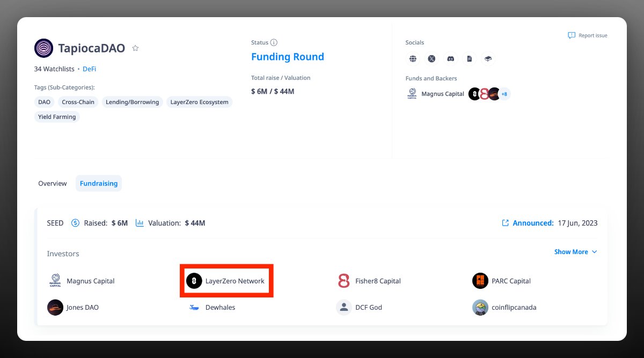Star TapiocaDAO to add to watchlist
The height and width of the screenshot is (358, 644).
pos(135,48)
